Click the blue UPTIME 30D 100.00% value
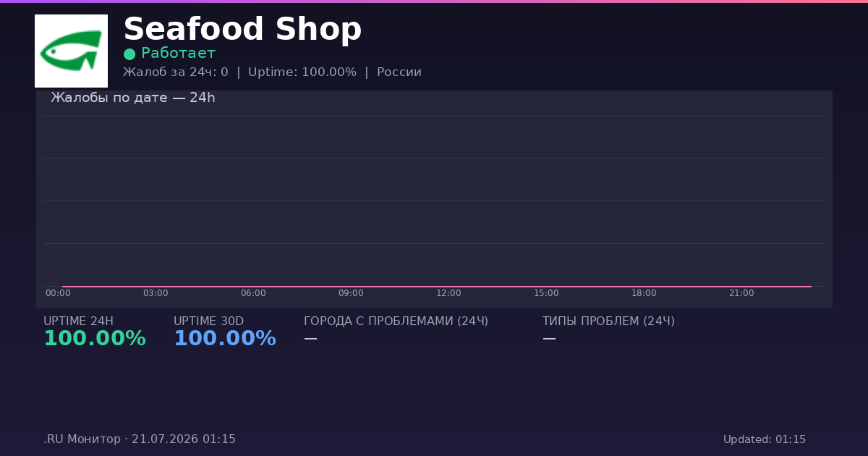868x456 pixels. click(225, 339)
